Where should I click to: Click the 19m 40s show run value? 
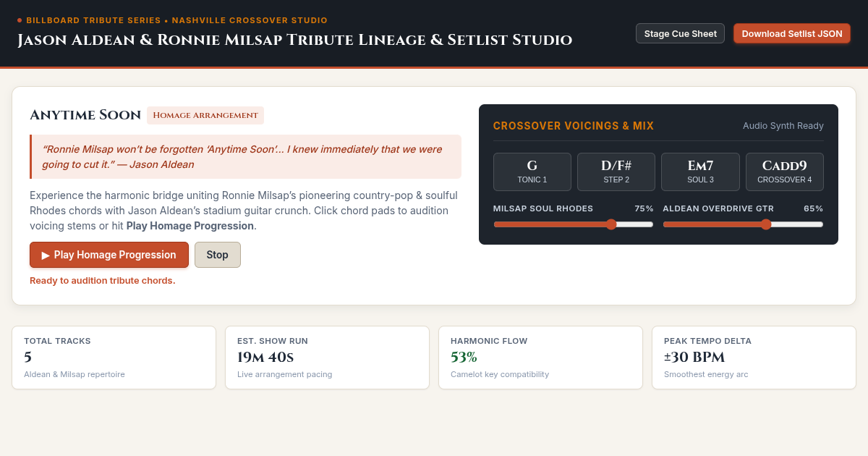265,357
